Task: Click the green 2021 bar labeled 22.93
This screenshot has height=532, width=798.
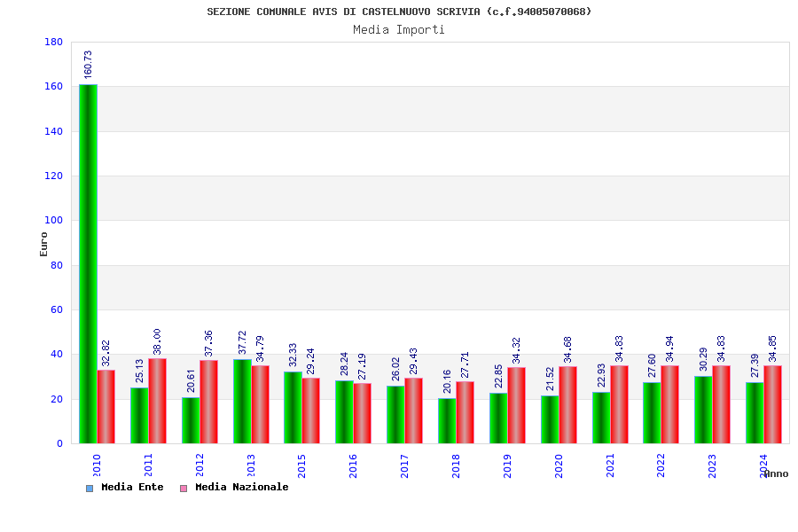Action: coord(601,418)
